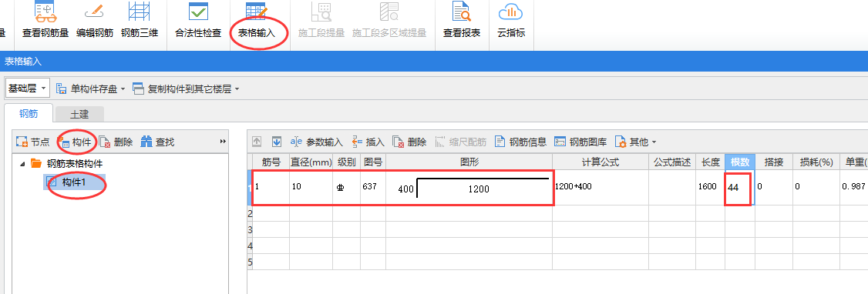Expand tree toolbar overflow arrows

223,142
